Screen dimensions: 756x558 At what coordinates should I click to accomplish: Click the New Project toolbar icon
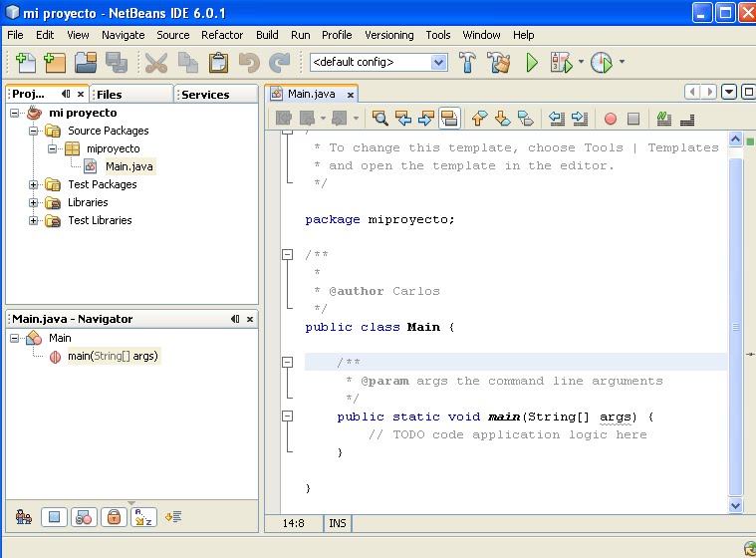point(55,63)
